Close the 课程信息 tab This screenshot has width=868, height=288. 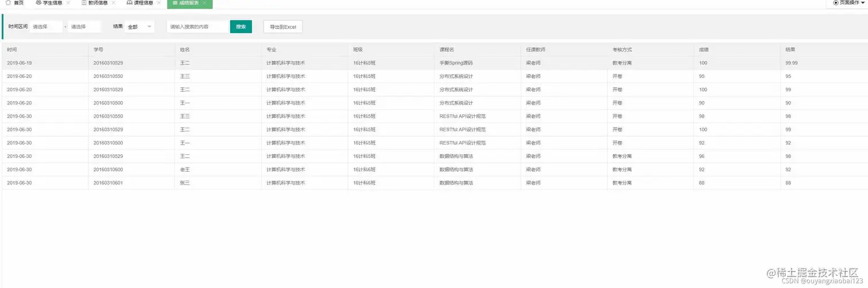[159, 3]
